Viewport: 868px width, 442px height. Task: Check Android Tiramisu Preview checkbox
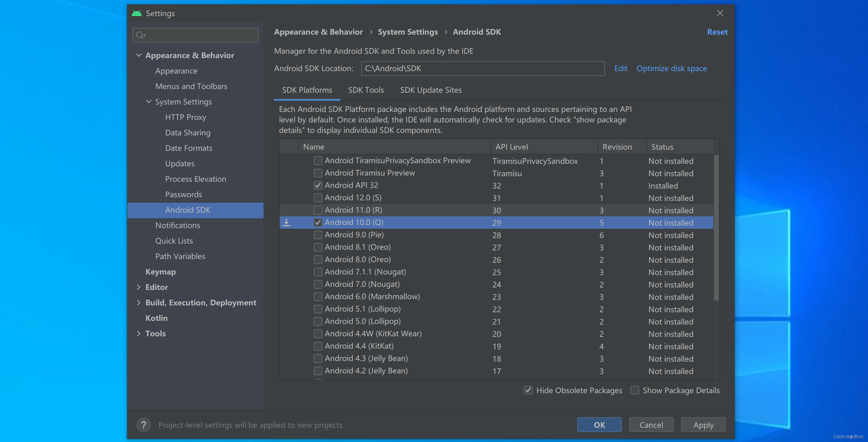(318, 173)
